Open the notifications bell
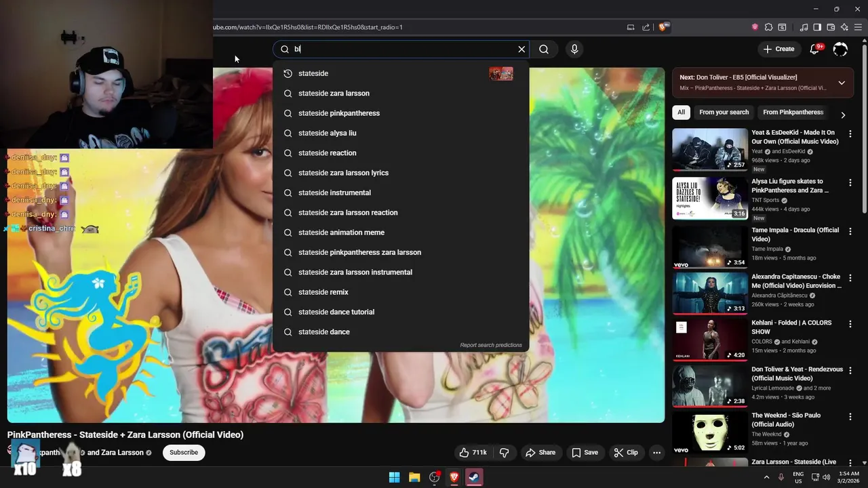This screenshot has width=868, height=488. (816, 49)
